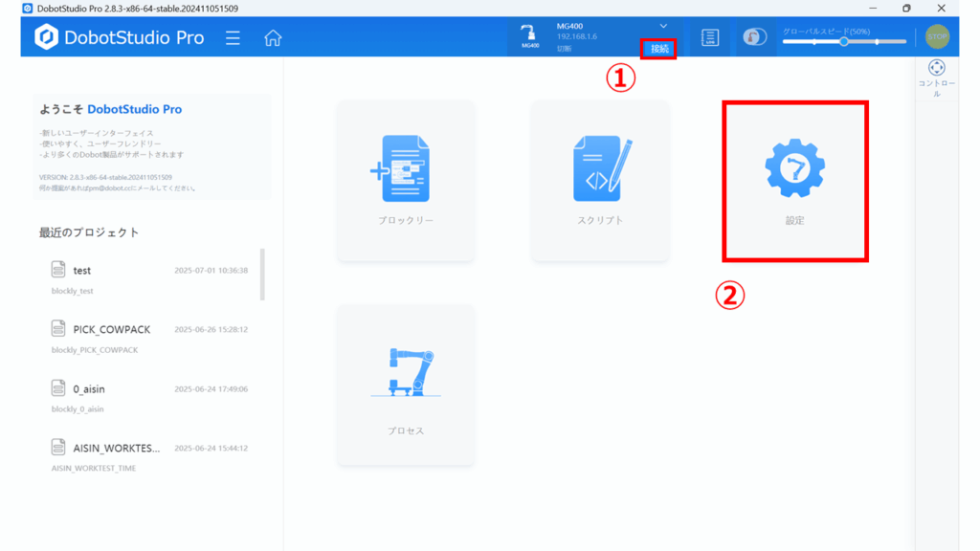This screenshot has width=980, height=551.
Task: Click the file icon beside 0_aisin
Action: [x=58, y=388]
